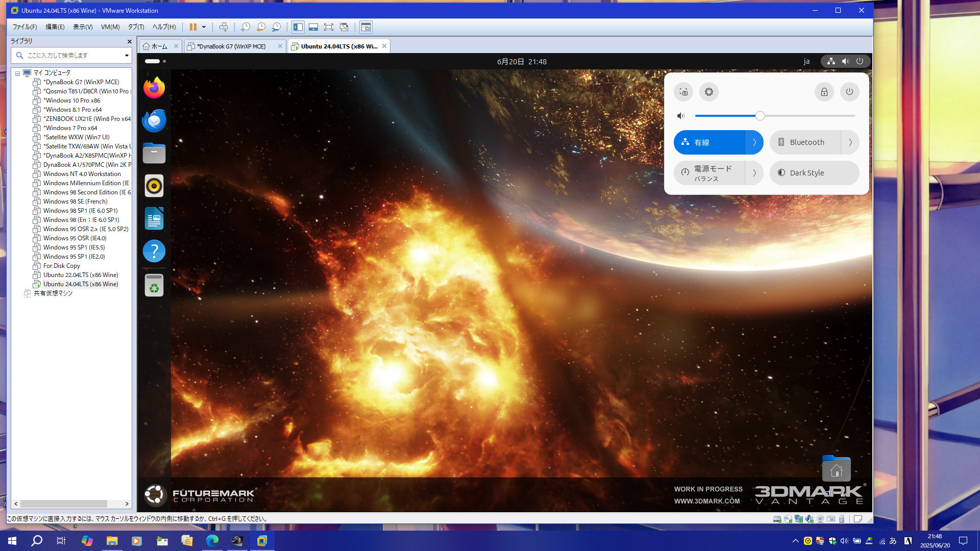Open the clock and calendar at 6月20日 21:48

click(522, 61)
